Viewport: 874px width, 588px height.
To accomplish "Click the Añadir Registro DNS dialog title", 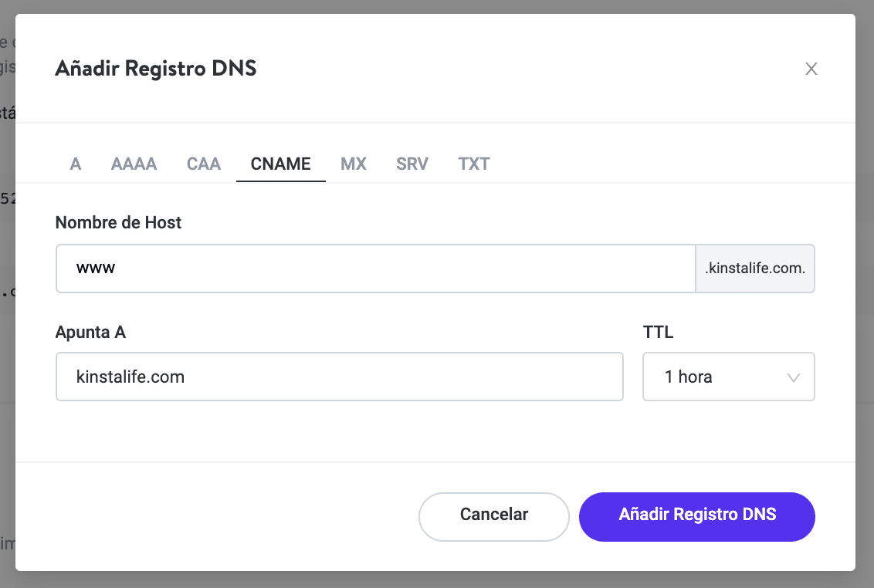I will tap(155, 69).
